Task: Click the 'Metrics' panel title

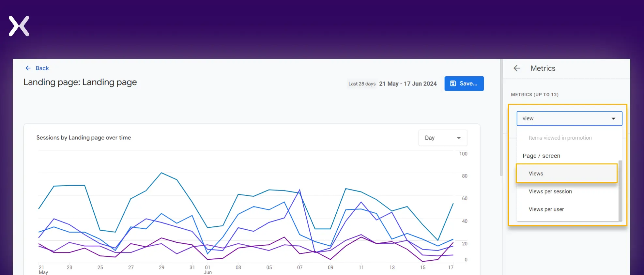Action: [x=543, y=68]
